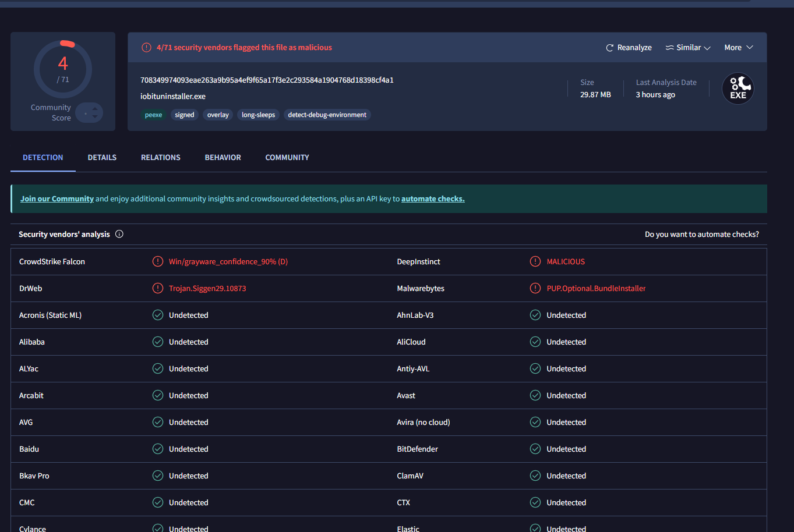Click the overlay tag
Image resolution: width=794 pixels, height=532 pixels.
tap(218, 115)
